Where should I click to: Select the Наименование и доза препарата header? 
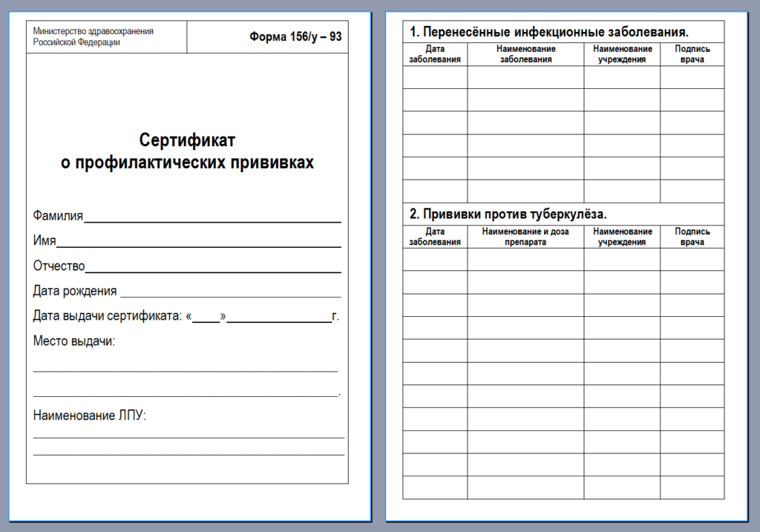click(525, 237)
